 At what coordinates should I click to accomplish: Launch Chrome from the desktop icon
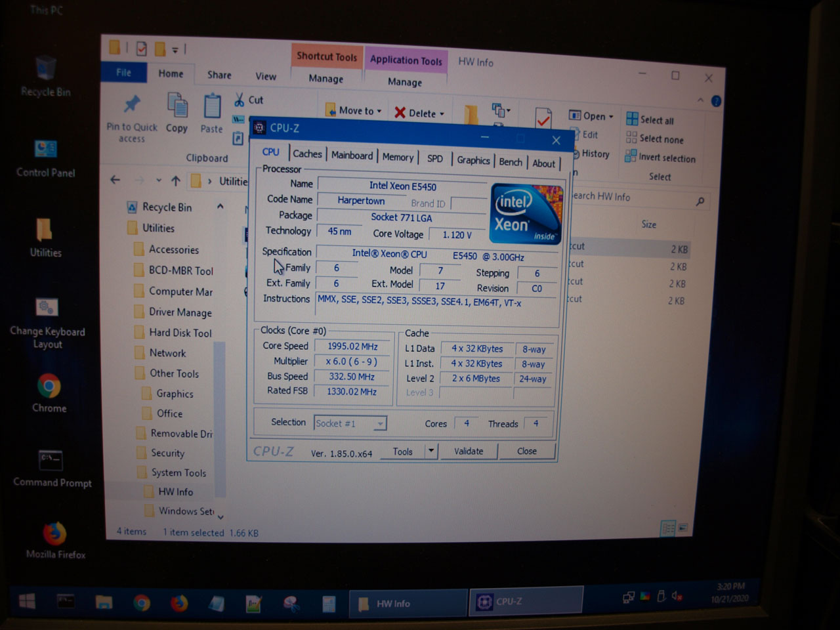coord(49,392)
